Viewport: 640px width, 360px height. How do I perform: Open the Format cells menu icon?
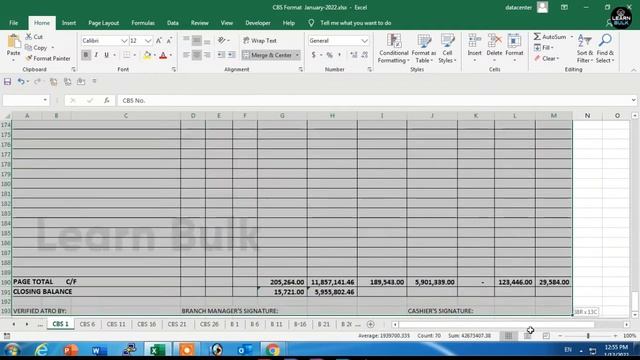[514, 41]
